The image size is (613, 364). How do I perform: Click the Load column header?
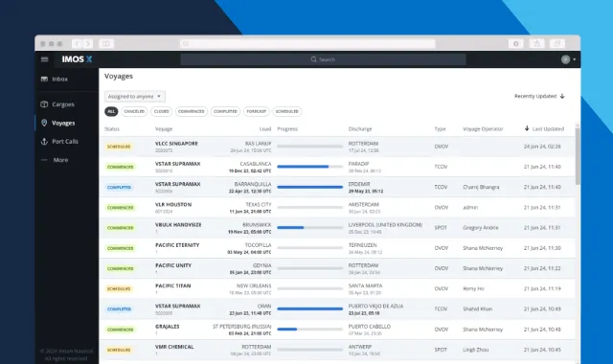pyautogui.click(x=265, y=129)
